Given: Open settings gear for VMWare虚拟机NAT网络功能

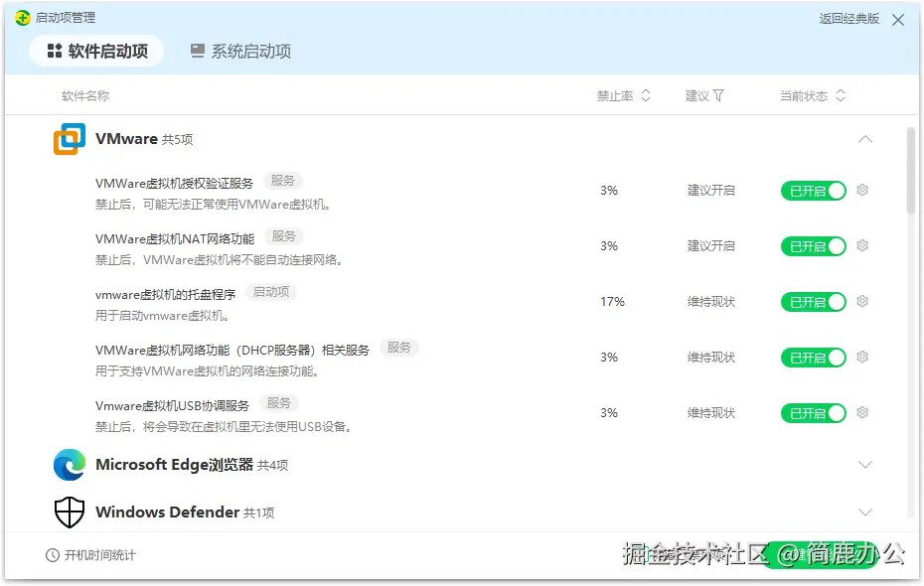Looking at the screenshot, I should click(862, 245).
